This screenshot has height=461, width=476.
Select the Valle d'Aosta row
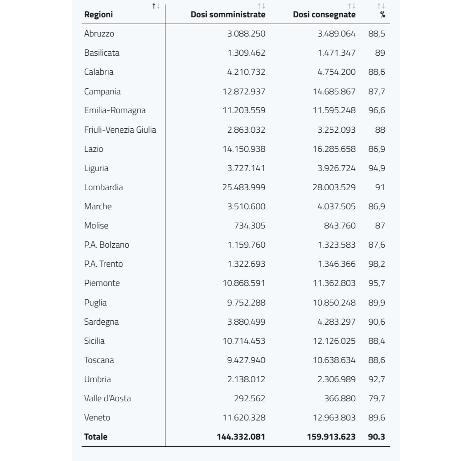coord(236,399)
